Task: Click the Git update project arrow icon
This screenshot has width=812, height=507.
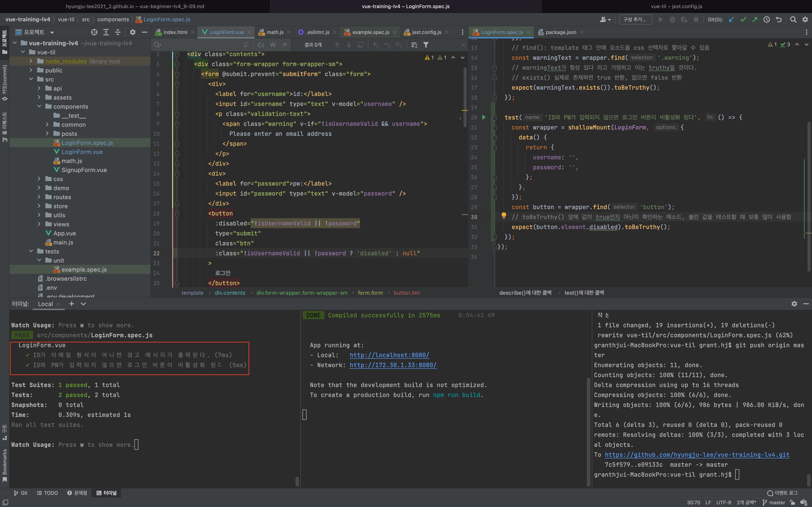Action: 731,19
